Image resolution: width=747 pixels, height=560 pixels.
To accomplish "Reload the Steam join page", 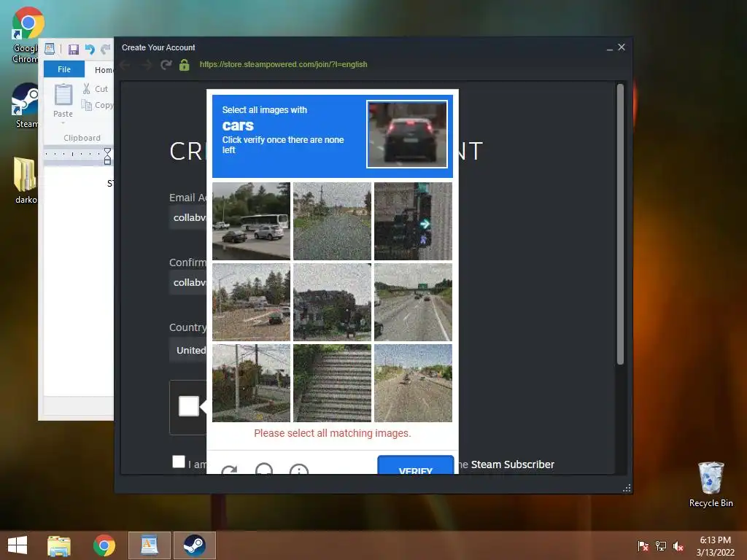I will 166,65.
